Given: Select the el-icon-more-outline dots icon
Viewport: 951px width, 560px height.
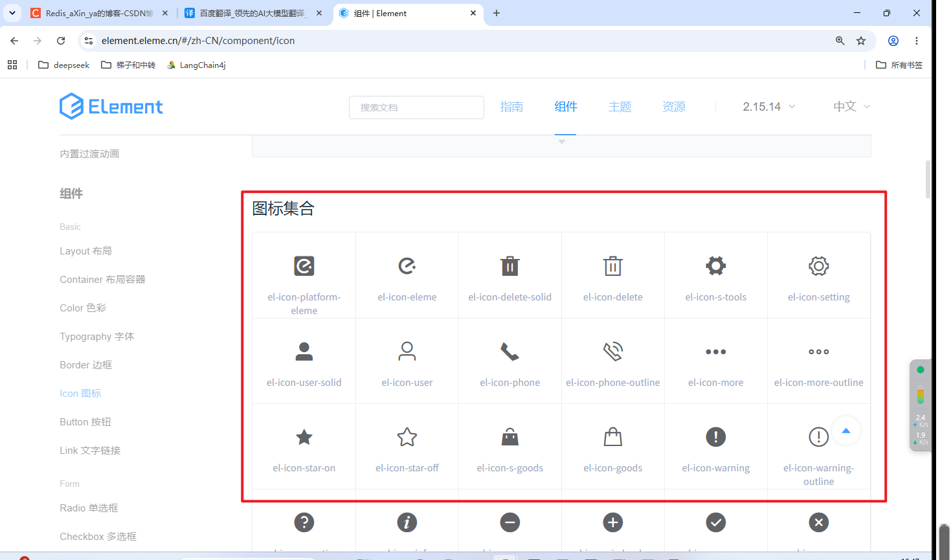Looking at the screenshot, I should (x=819, y=352).
